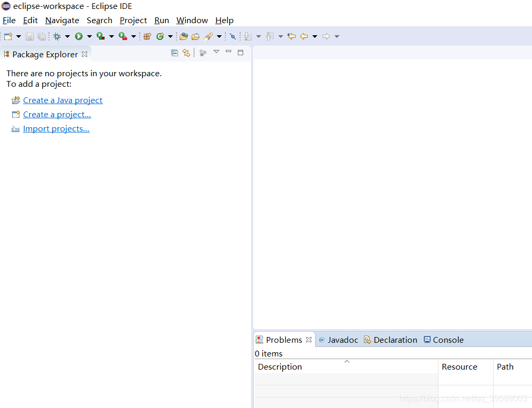Open the Help menu
Image resolution: width=532 pixels, height=408 pixels.
224,21
